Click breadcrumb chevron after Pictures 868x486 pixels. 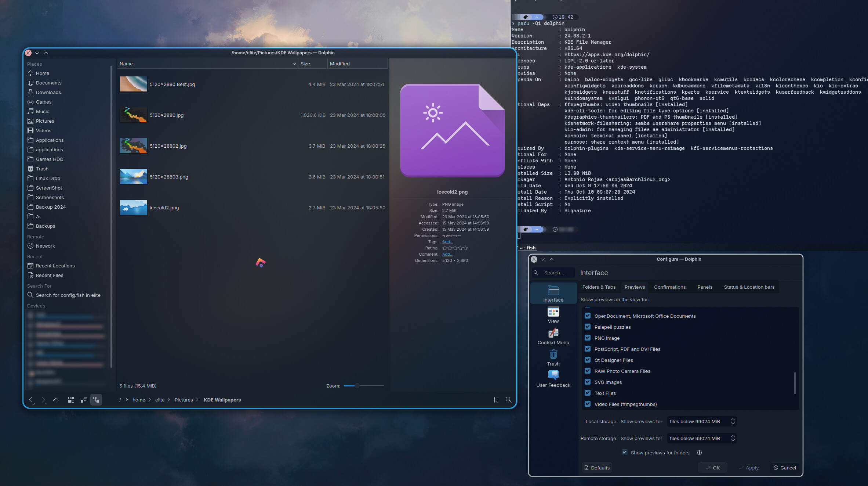click(x=197, y=400)
